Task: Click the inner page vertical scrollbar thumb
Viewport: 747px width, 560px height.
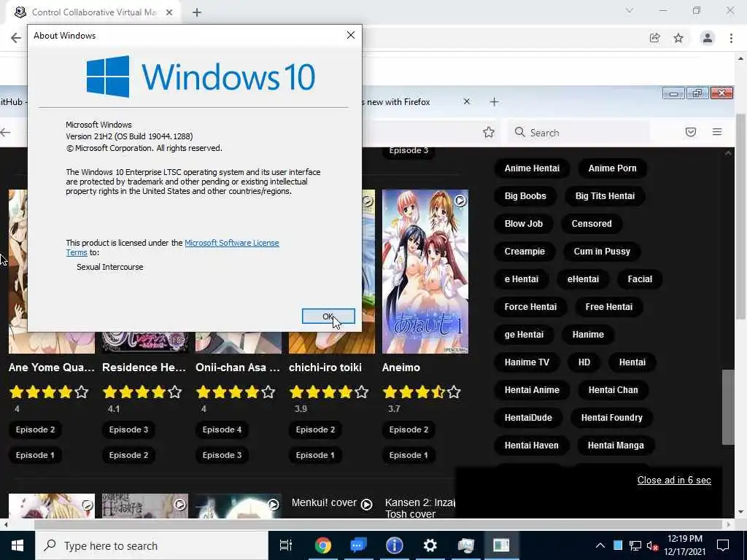Action: click(728, 407)
